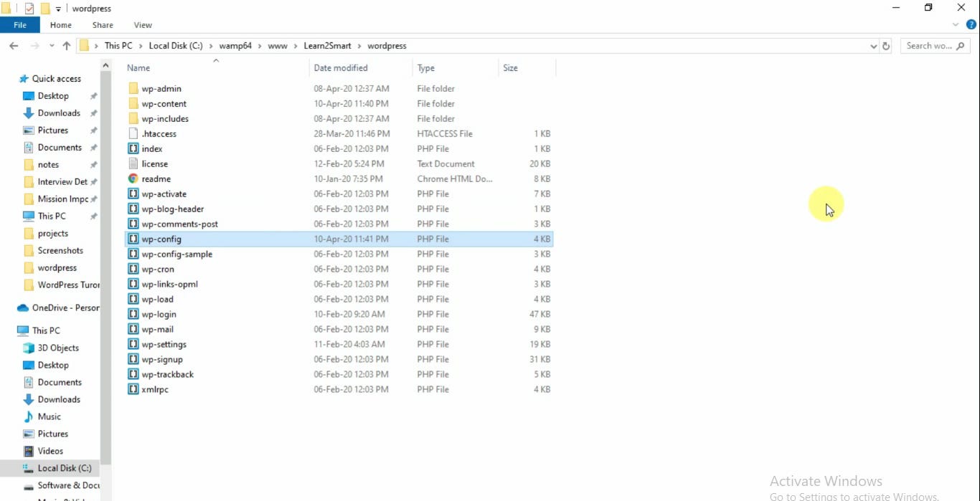Select the wp-config PHP file icon
This screenshot has width=980, height=501.
point(133,239)
